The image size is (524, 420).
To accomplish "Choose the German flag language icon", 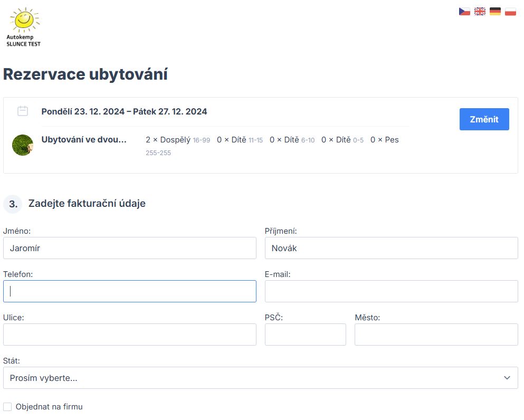I will [x=495, y=12].
